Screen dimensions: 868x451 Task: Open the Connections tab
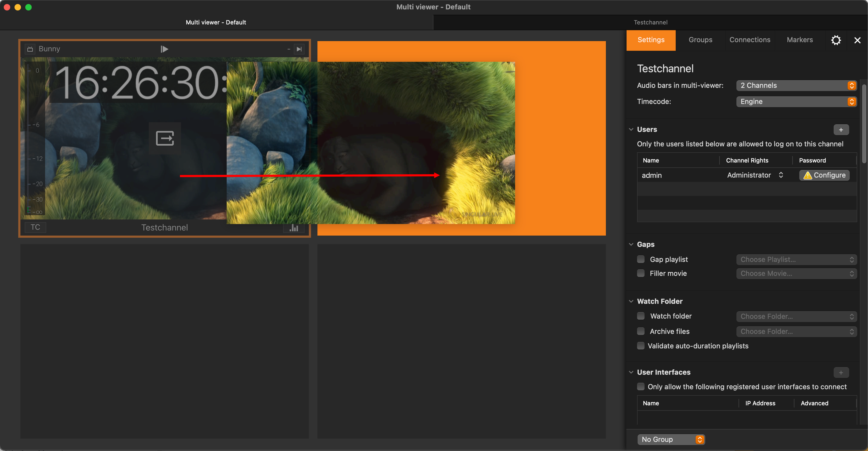pos(750,40)
